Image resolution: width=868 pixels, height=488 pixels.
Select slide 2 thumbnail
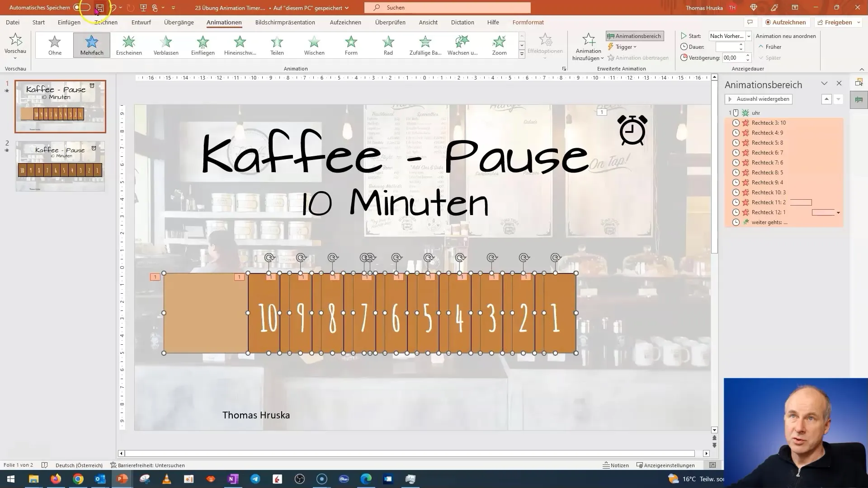click(x=60, y=166)
